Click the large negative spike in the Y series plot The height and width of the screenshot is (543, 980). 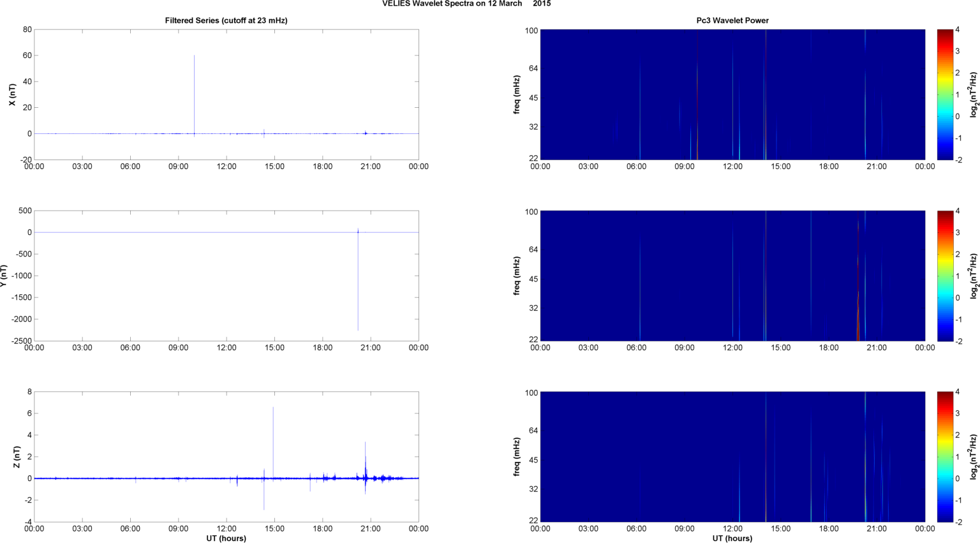tap(358, 281)
